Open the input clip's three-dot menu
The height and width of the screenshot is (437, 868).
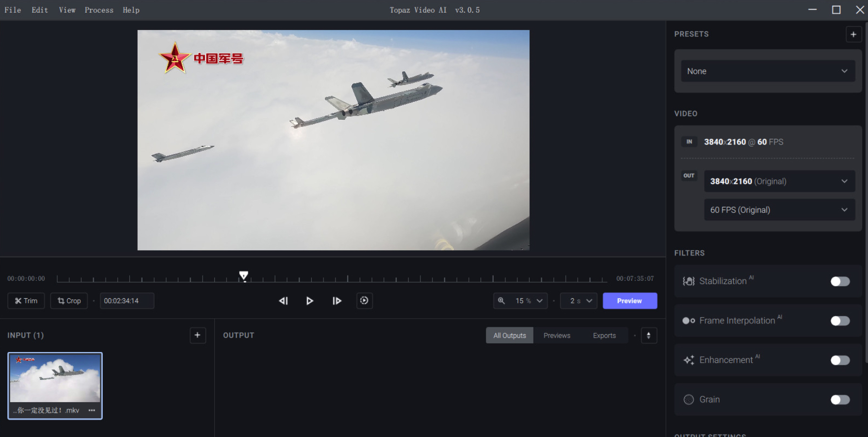92,410
